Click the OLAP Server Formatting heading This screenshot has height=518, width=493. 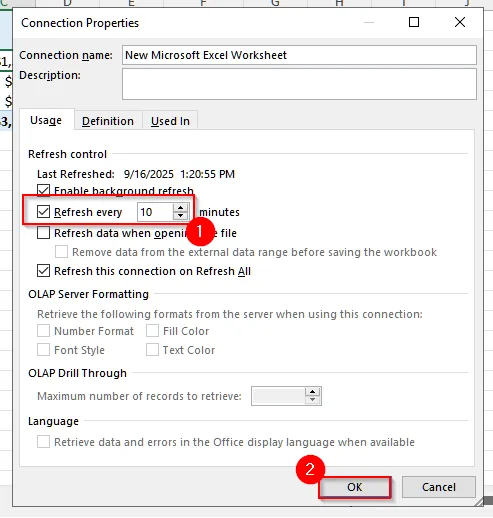(x=88, y=294)
